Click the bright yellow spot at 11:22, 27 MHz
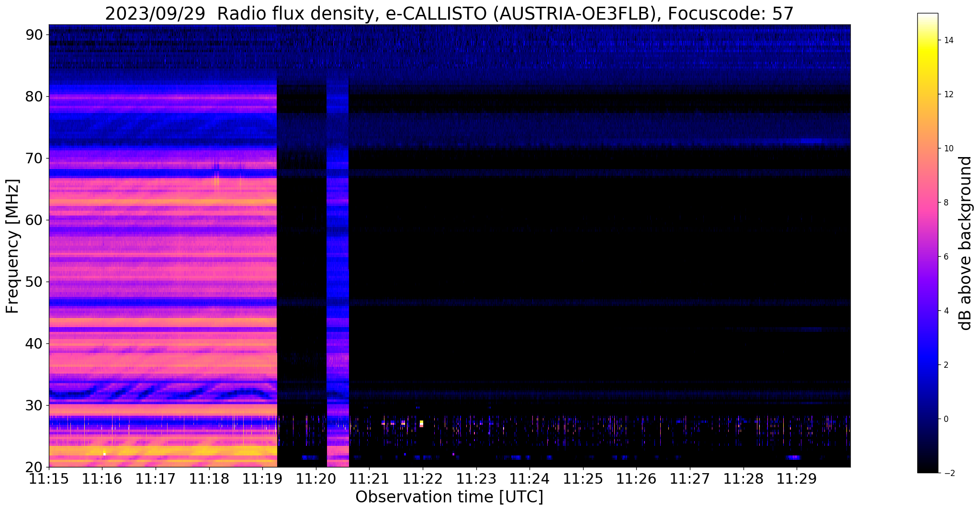The width and height of the screenshot is (980, 511). tap(421, 423)
